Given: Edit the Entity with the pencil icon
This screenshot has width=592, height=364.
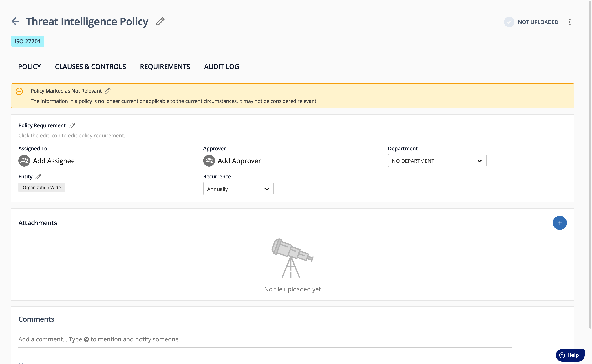Looking at the screenshot, I should (x=38, y=176).
